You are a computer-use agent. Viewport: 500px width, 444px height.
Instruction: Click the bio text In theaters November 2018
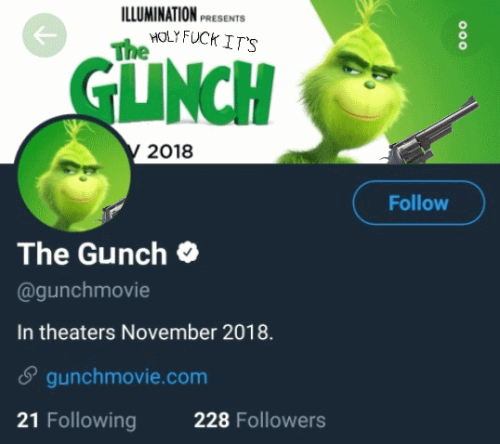(145, 332)
